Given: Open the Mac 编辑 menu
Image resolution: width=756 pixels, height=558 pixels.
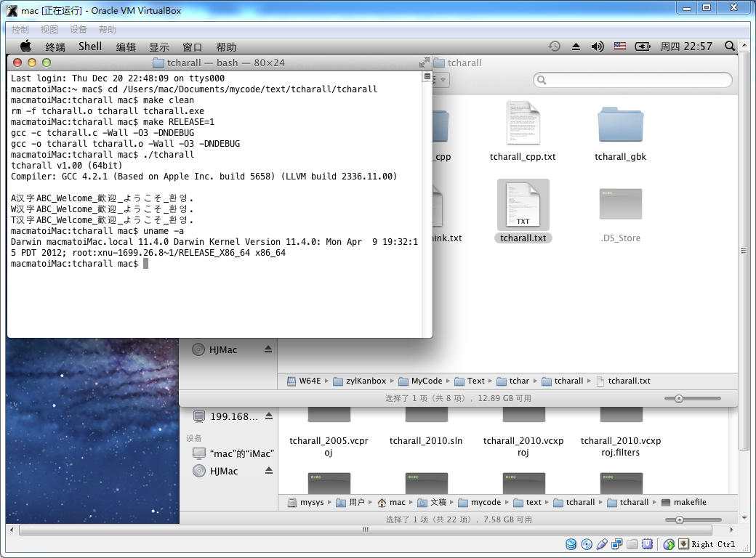Looking at the screenshot, I should coord(126,46).
